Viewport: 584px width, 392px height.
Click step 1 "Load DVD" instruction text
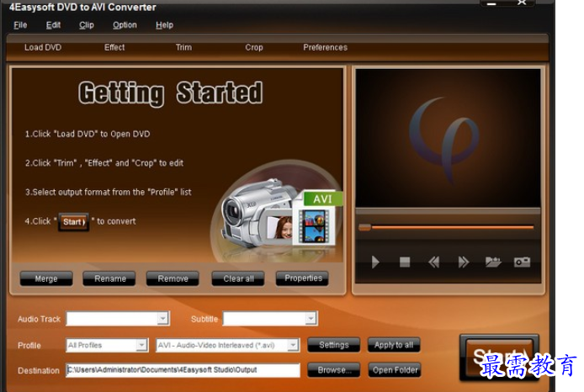(88, 134)
